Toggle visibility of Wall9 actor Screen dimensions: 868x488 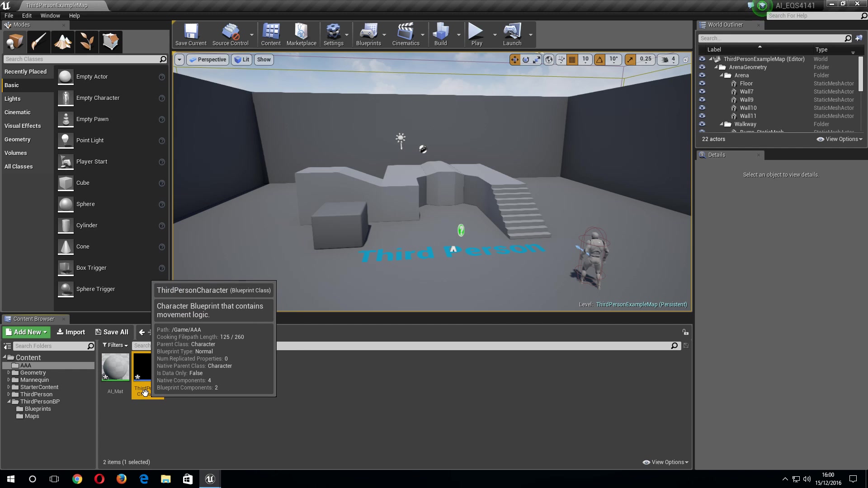(x=702, y=100)
